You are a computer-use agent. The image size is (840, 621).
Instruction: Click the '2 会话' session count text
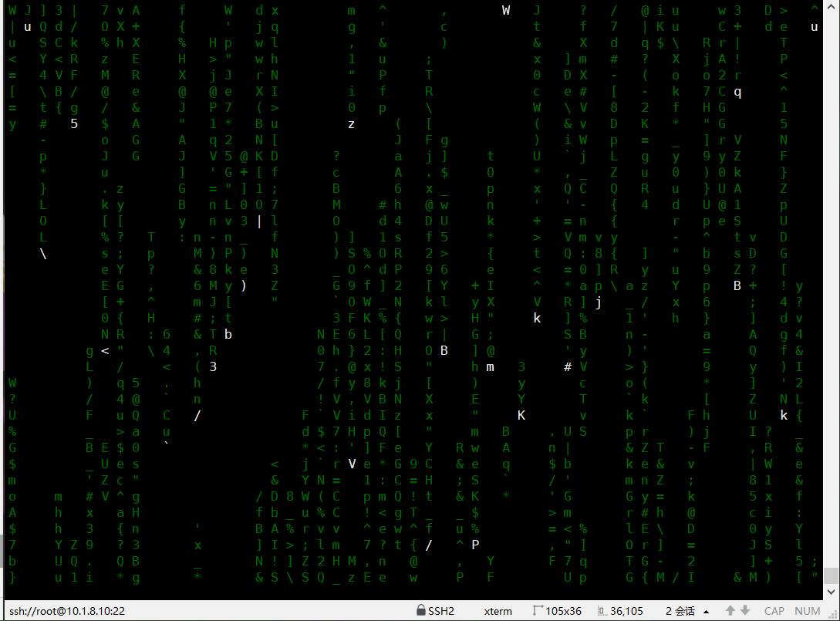click(x=680, y=611)
